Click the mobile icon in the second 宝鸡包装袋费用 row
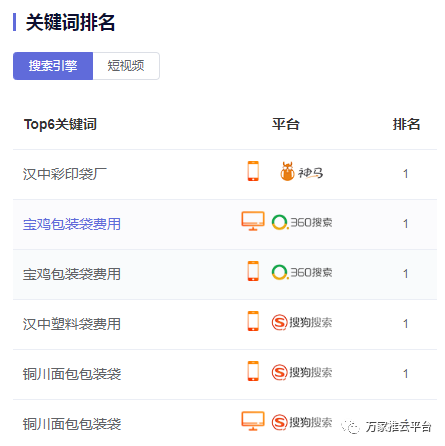This screenshot has height=446, width=445. (x=253, y=271)
